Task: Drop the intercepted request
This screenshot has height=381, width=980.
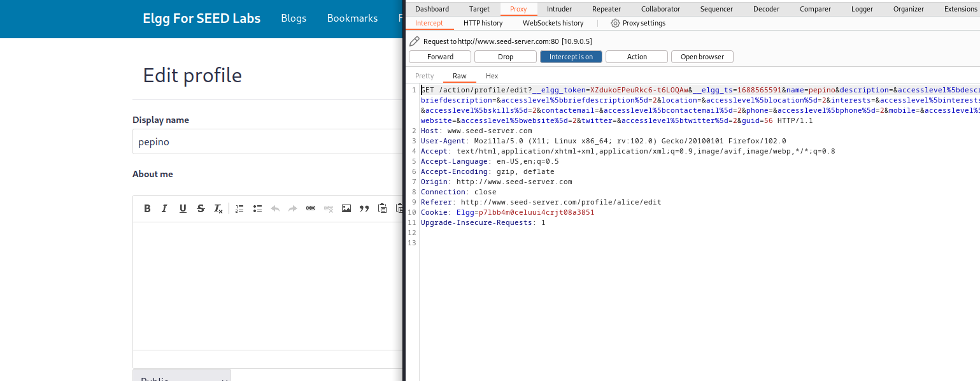Action: point(506,57)
